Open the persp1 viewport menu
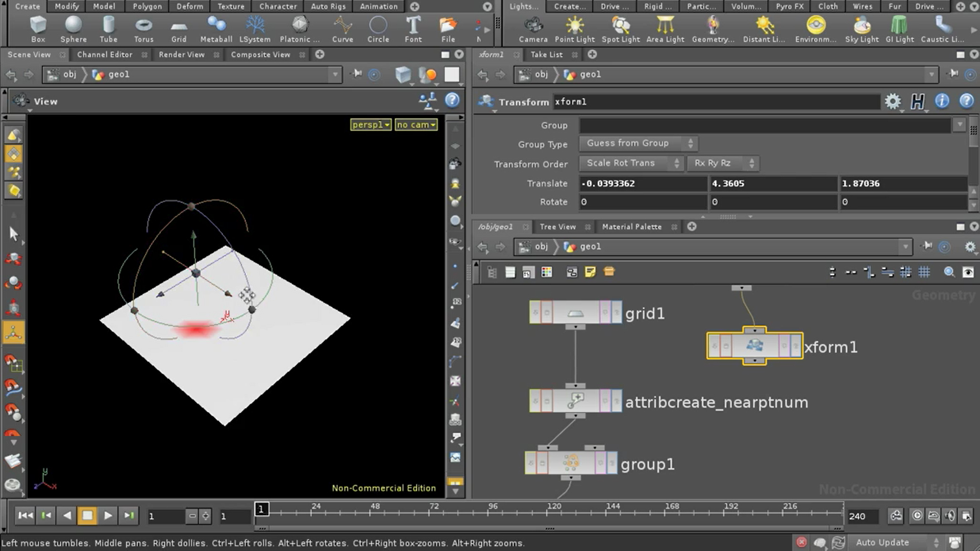980x551 pixels. (371, 124)
